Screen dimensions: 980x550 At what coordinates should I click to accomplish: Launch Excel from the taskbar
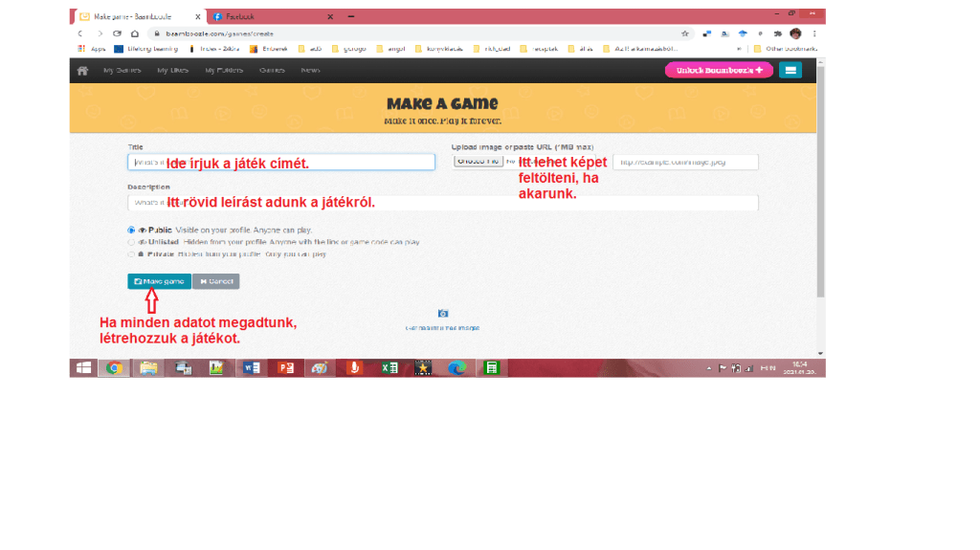click(390, 368)
